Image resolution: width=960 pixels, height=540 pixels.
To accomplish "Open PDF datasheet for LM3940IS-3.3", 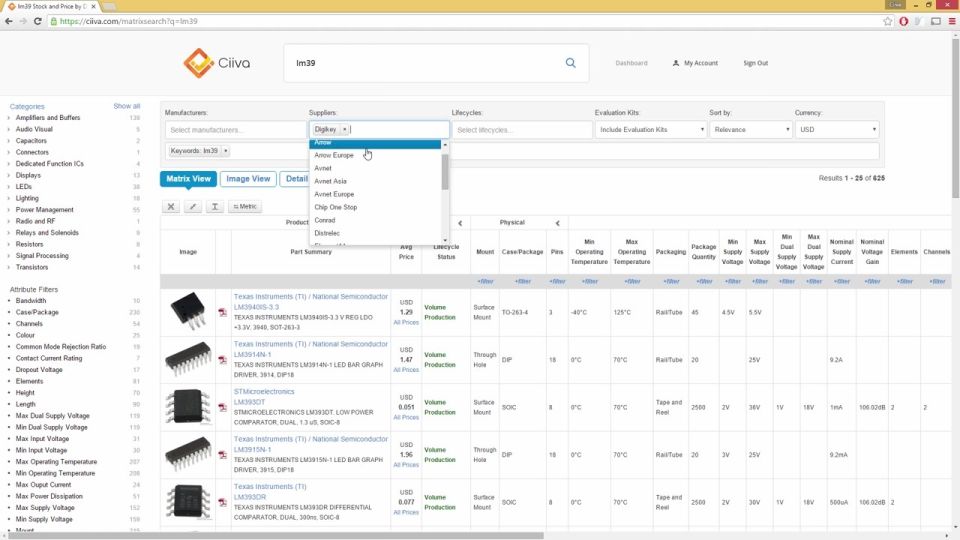I will (x=222, y=312).
